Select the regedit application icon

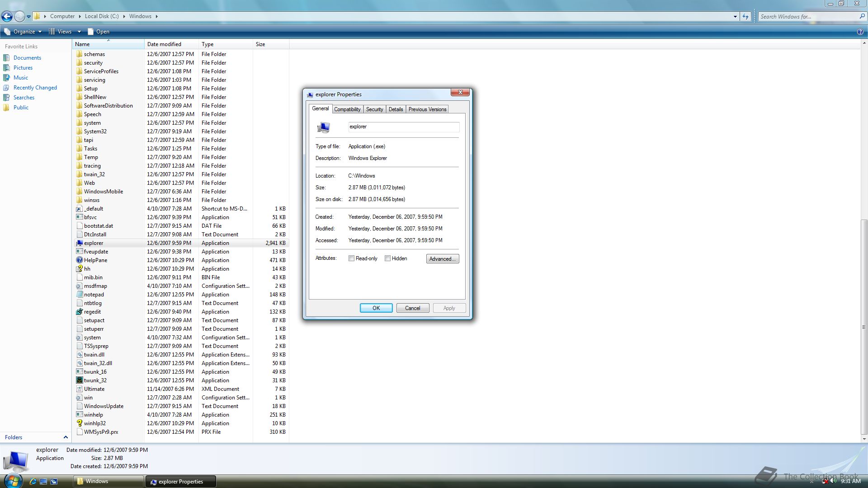79,312
